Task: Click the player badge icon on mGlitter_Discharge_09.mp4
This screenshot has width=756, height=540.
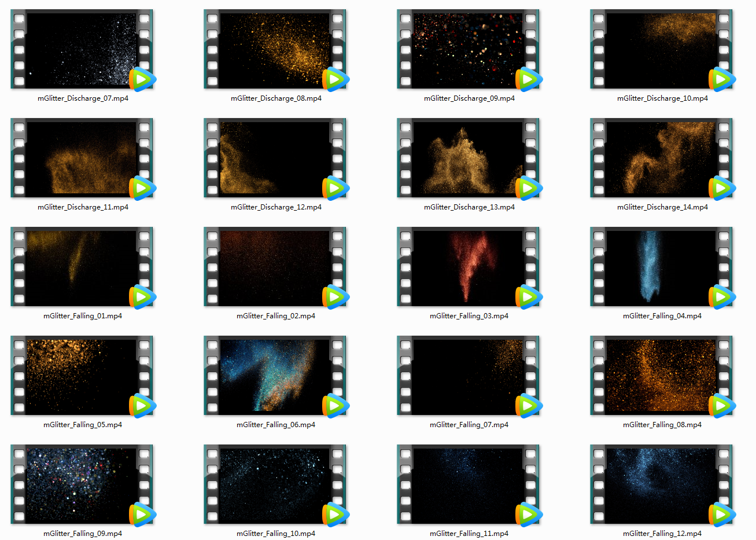Action: coord(529,79)
